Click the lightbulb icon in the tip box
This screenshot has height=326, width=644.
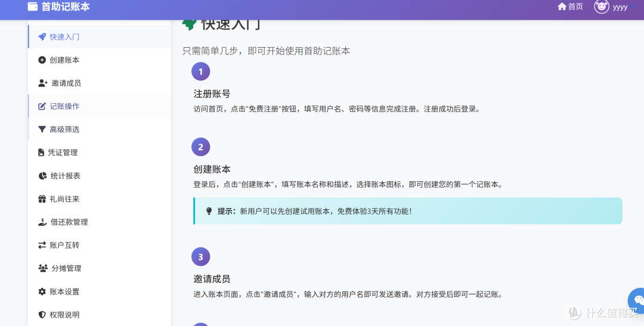pos(209,211)
